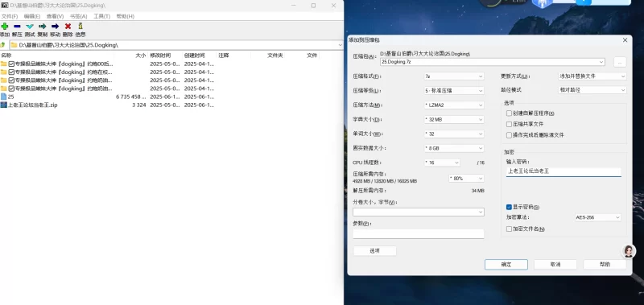Tick 操作完成后删除源文件 checkbox
Viewport: 644px width, 305px height.
509,135
